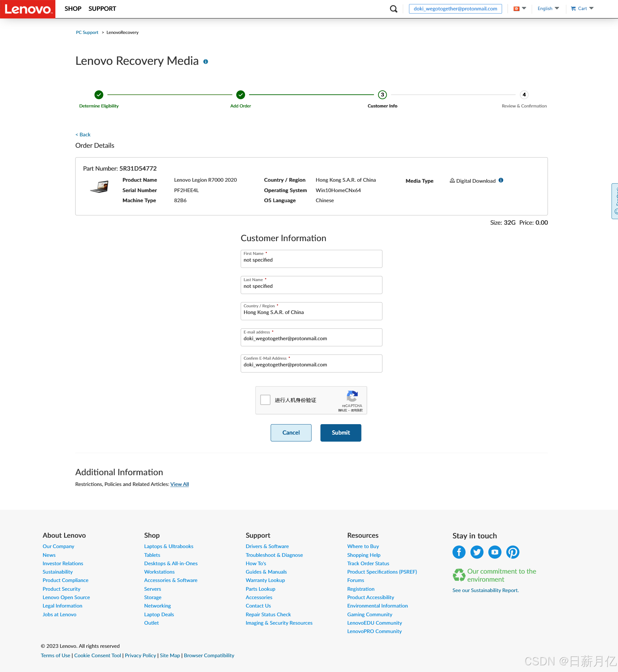Open Lenovo's Pinterest page icon
The height and width of the screenshot is (672, 618).
point(513,552)
